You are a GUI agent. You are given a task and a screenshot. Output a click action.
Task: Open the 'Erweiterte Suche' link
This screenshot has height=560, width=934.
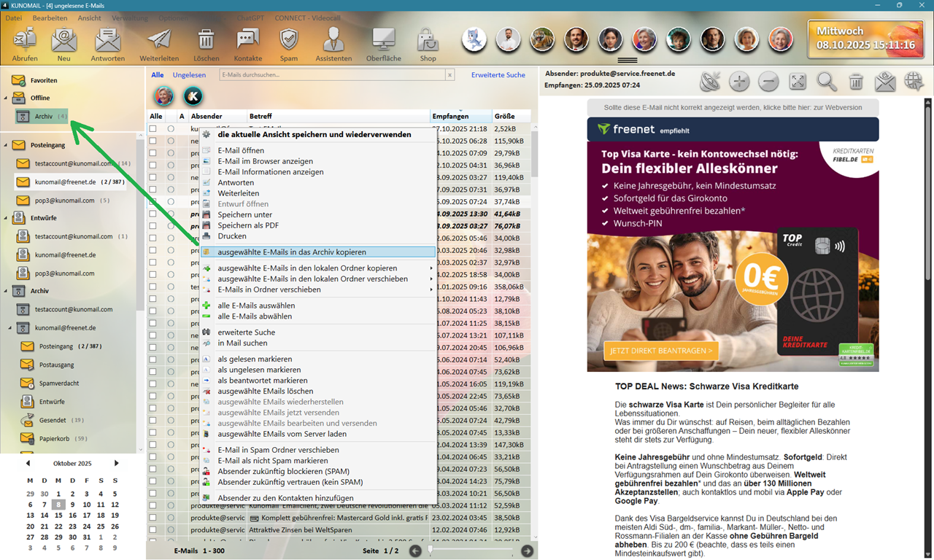(498, 75)
